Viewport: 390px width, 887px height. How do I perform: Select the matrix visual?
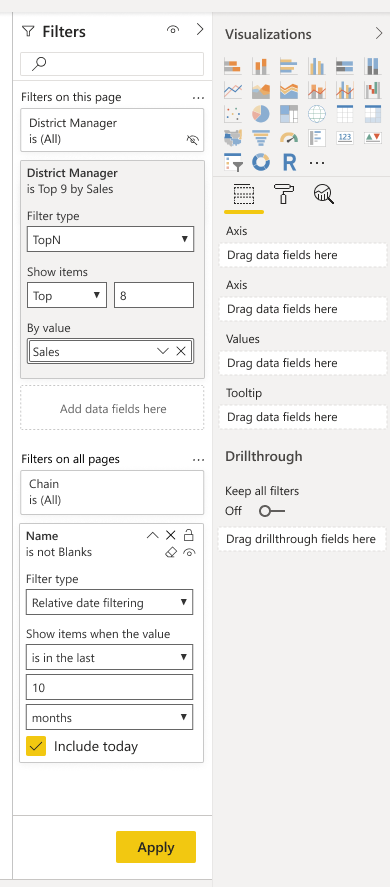(372, 114)
